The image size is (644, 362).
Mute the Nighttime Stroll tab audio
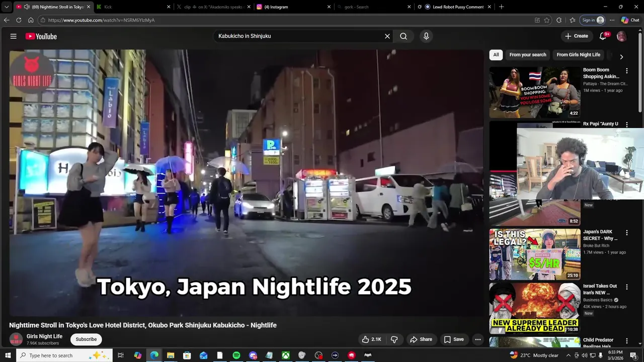click(x=26, y=7)
